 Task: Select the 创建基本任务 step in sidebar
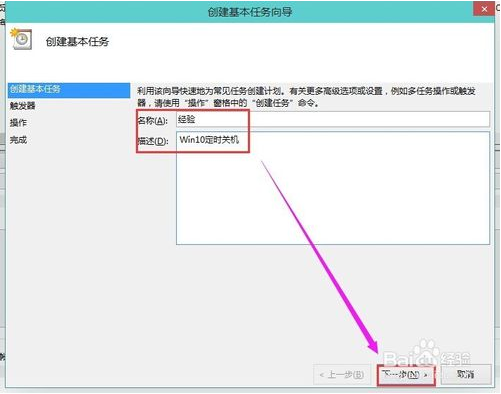[x=69, y=90]
